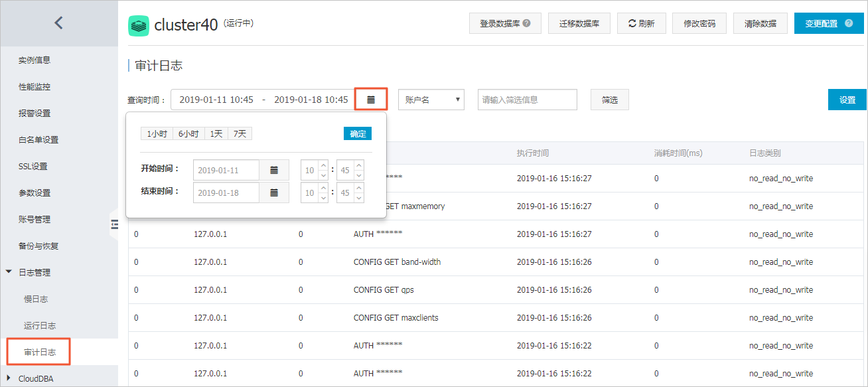The width and height of the screenshot is (868, 387).
Task: Select the 1小时 quick range option
Action: click(x=157, y=134)
